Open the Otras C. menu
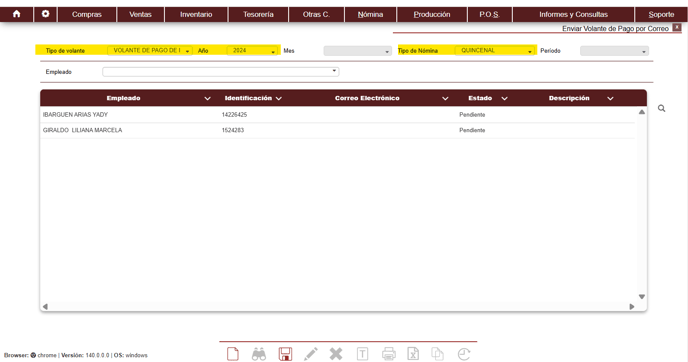The image size is (688, 362). 316,14
